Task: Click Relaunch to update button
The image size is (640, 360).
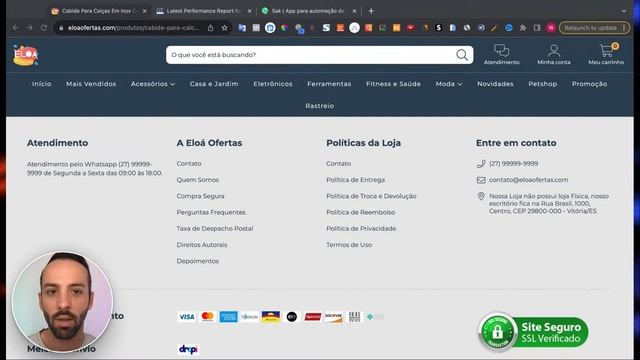Action: (x=594, y=28)
